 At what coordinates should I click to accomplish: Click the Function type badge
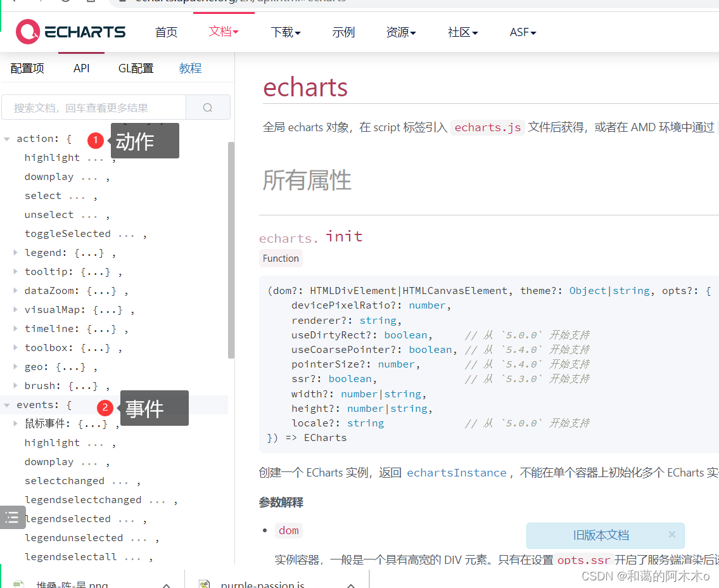[281, 259]
